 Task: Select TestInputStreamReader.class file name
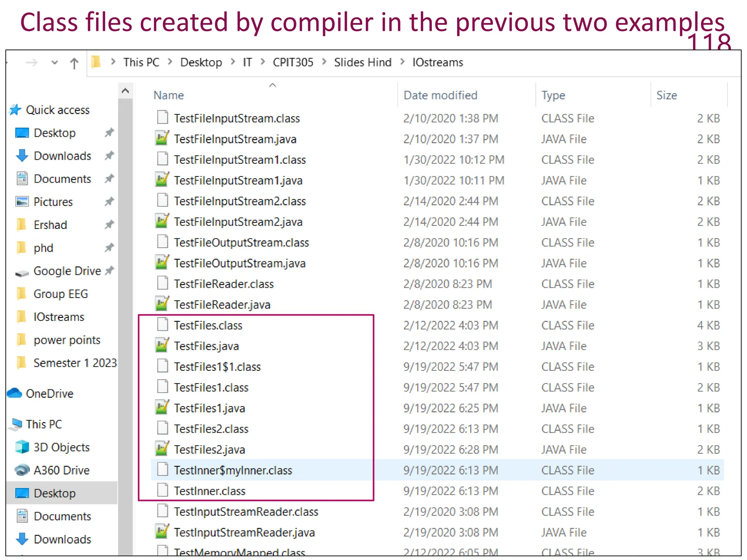[x=246, y=512]
